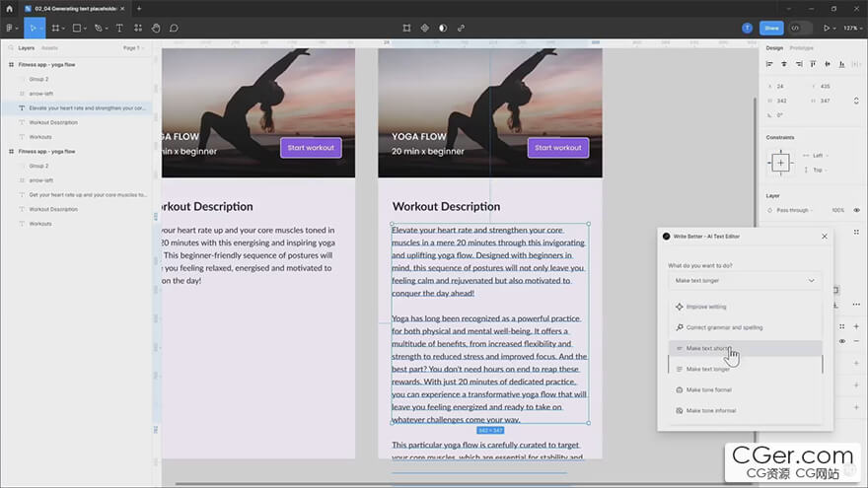Click Start workout button in left frame
The width and height of the screenshot is (868, 488).
[311, 148]
